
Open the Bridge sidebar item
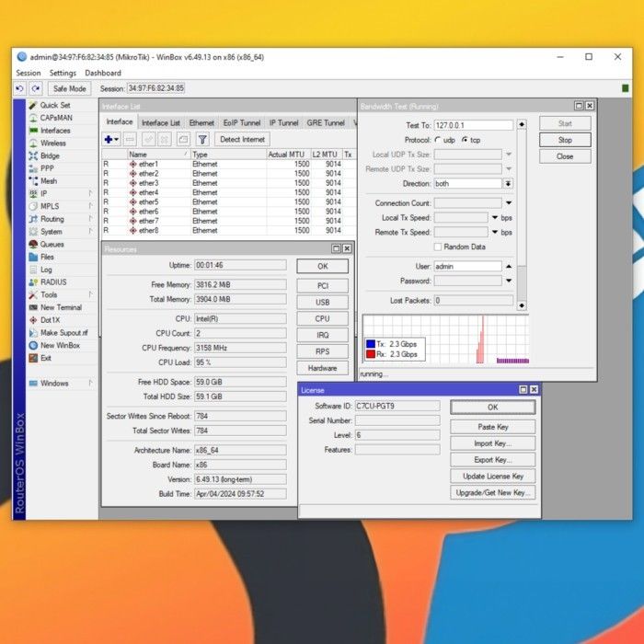tap(50, 156)
